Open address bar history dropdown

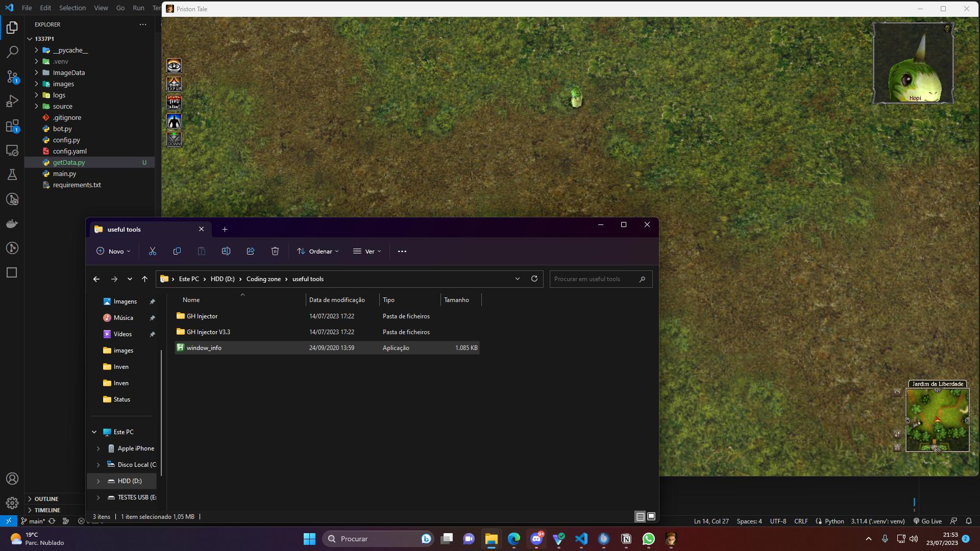(x=518, y=279)
